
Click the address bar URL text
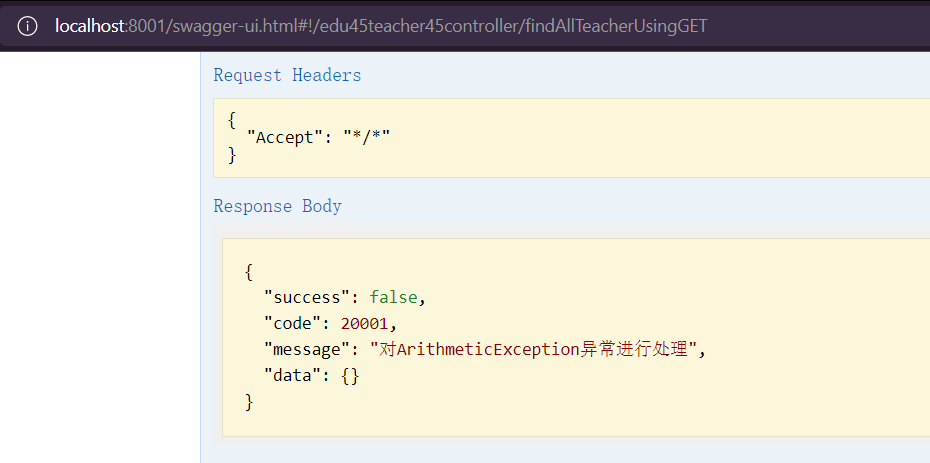coord(381,26)
